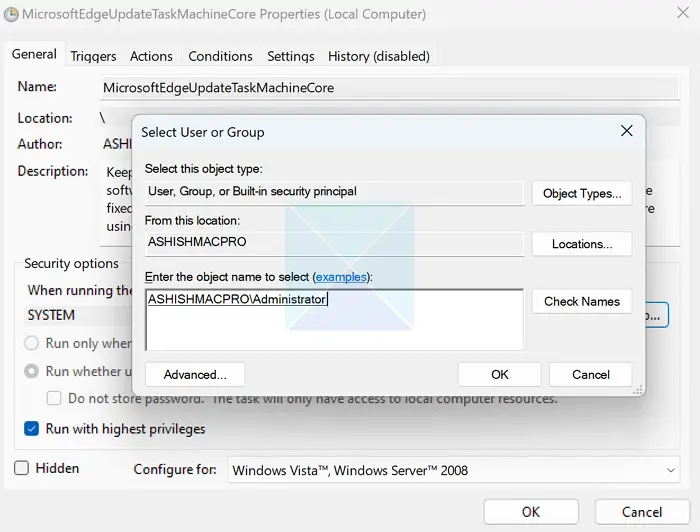Click the object type field
The height and width of the screenshot is (532, 700).
point(334,192)
